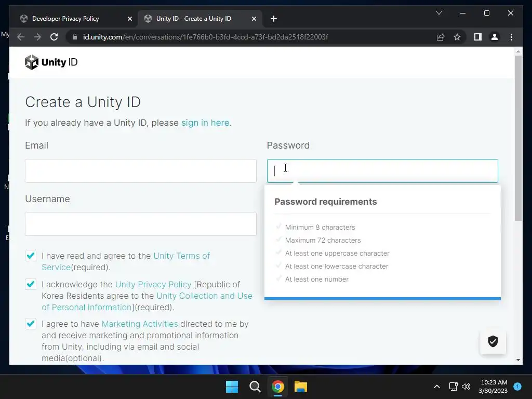Show hidden system tray icons
The image size is (532, 399).
437,387
